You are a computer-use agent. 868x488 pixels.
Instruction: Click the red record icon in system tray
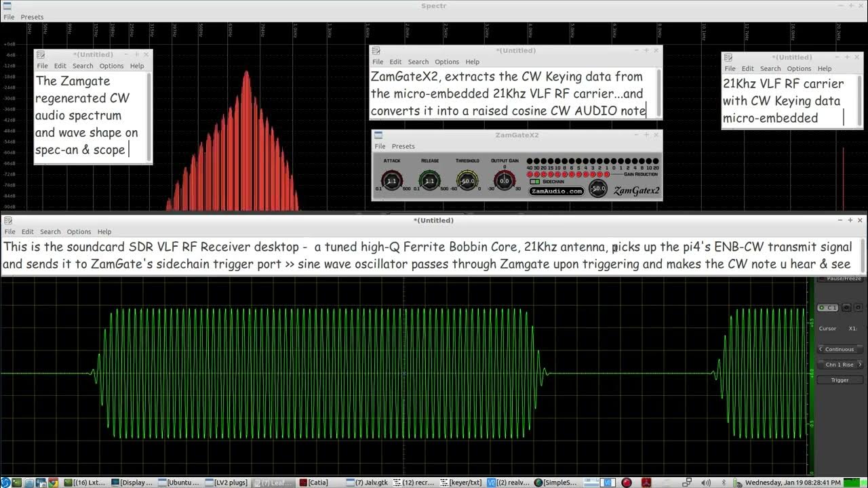(x=627, y=483)
